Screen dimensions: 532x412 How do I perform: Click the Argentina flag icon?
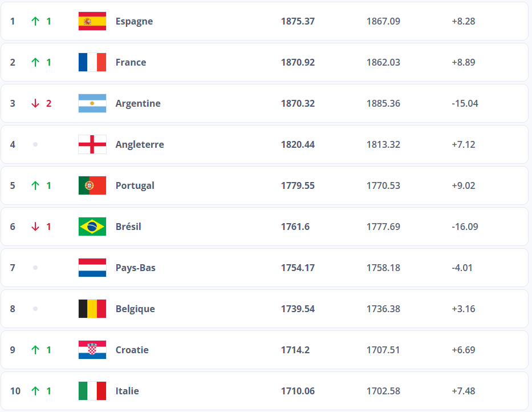coord(92,103)
